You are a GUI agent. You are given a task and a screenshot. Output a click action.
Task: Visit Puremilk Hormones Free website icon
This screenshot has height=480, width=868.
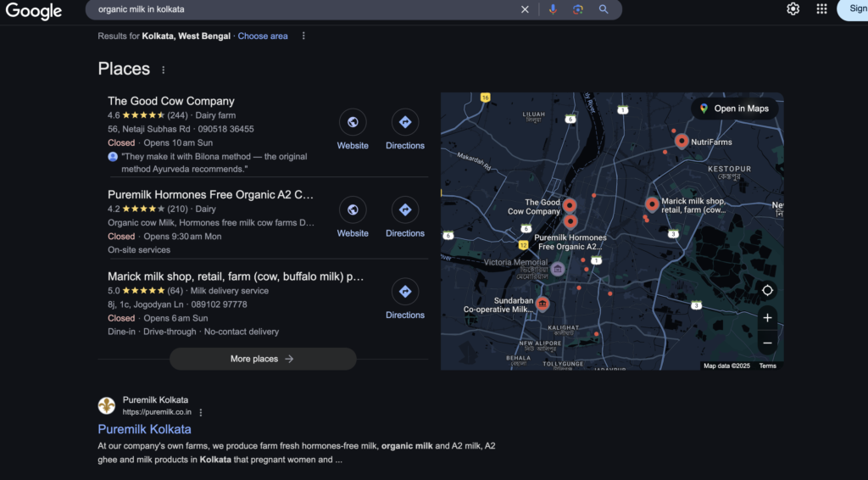pos(353,209)
